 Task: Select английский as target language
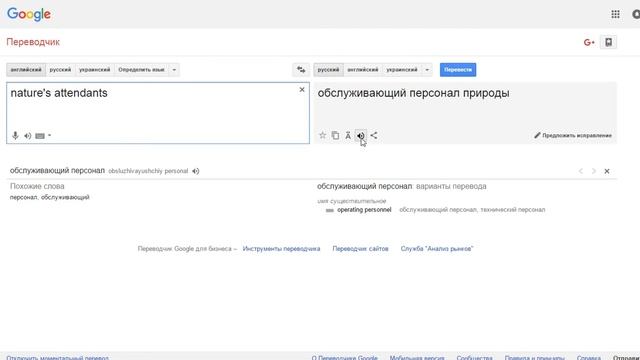(x=363, y=70)
